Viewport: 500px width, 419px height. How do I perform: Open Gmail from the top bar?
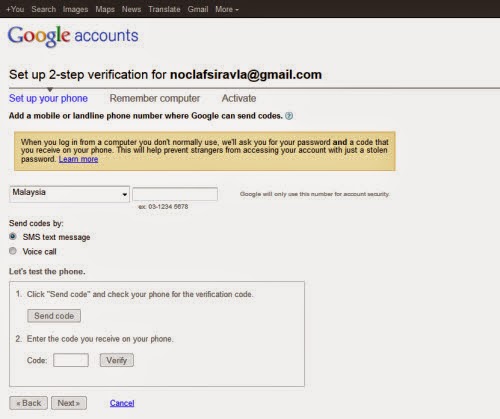pyautogui.click(x=198, y=9)
